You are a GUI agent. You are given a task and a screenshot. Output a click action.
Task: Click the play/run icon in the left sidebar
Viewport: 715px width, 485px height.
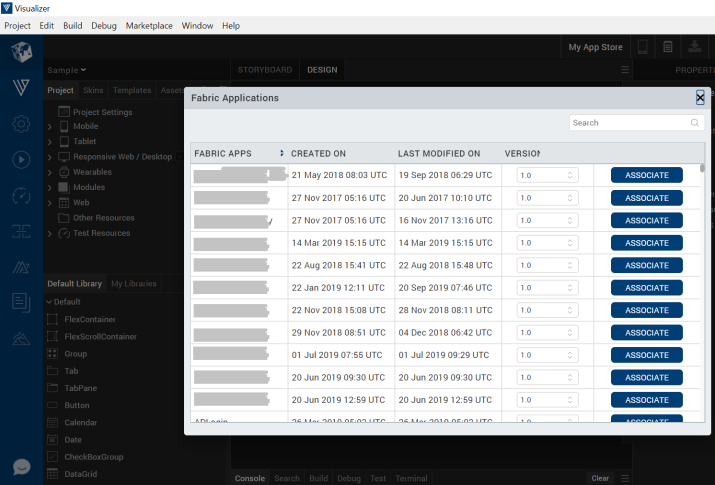[21, 159]
